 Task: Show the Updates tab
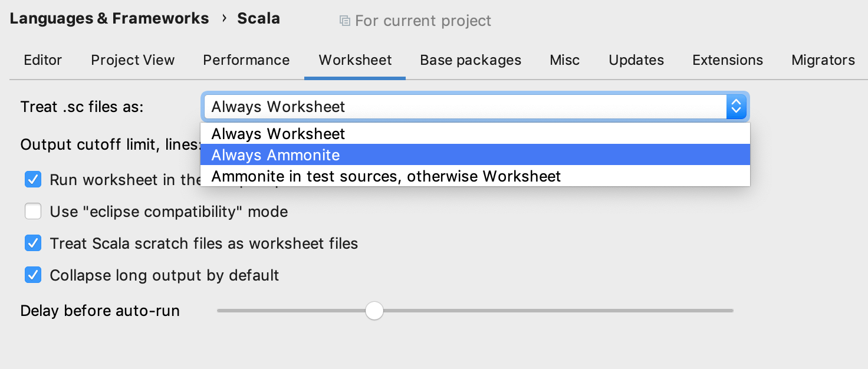(x=636, y=60)
